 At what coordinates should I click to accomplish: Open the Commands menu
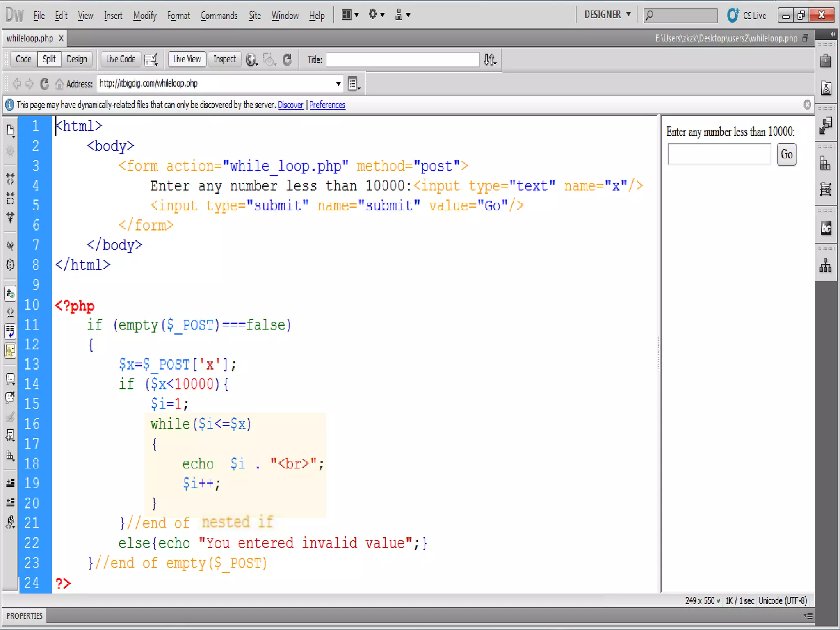tap(219, 16)
